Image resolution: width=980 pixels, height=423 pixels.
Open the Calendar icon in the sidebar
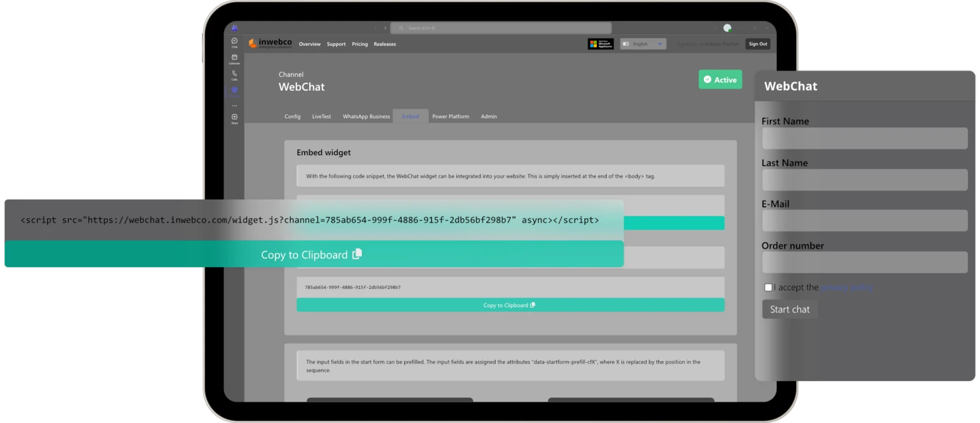tap(234, 57)
